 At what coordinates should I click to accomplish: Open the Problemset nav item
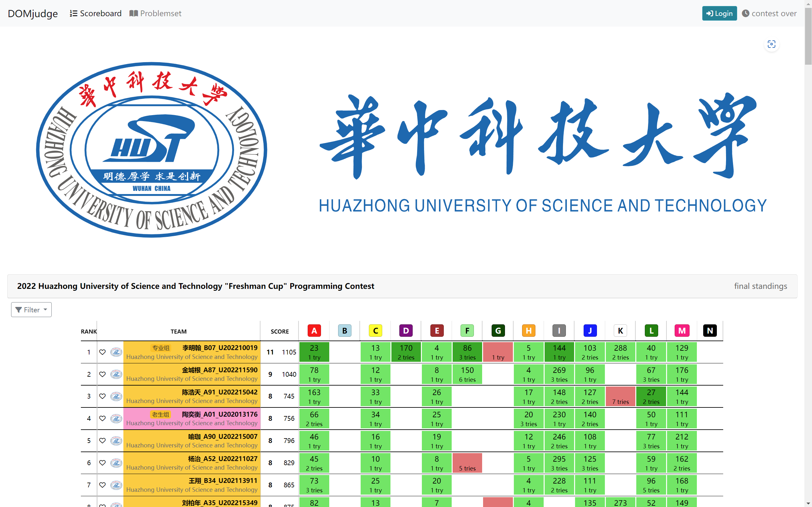coord(155,13)
